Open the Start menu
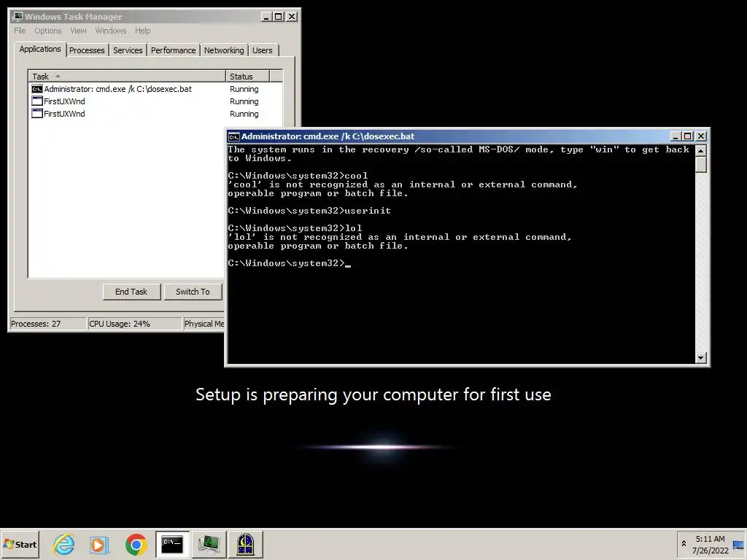Image resolution: width=747 pixels, height=560 pixels. tap(20, 544)
